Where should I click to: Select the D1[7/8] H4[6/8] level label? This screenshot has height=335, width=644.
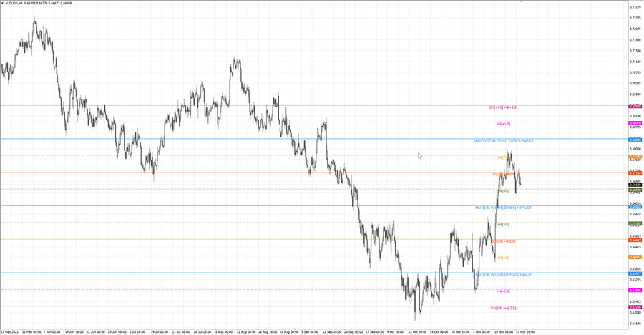click(x=503, y=174)
